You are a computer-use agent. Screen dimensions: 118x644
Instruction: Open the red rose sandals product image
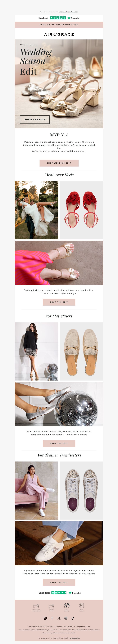(82, 210)
